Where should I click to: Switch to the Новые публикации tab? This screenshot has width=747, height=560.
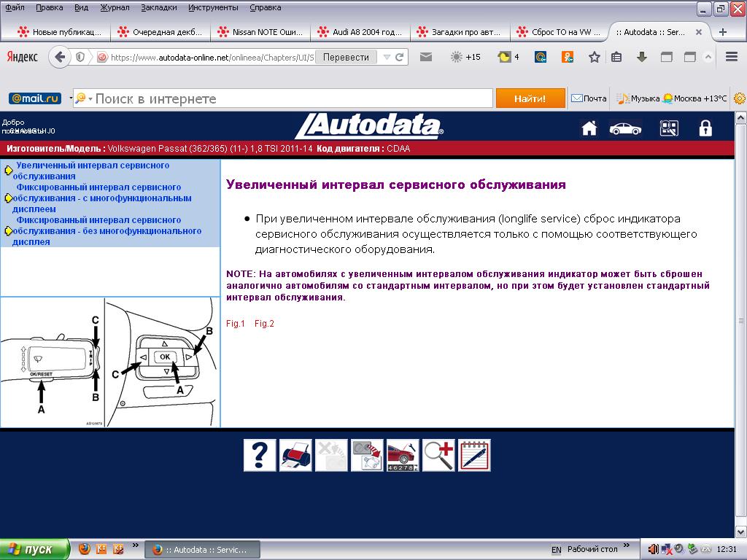[60, 32]
